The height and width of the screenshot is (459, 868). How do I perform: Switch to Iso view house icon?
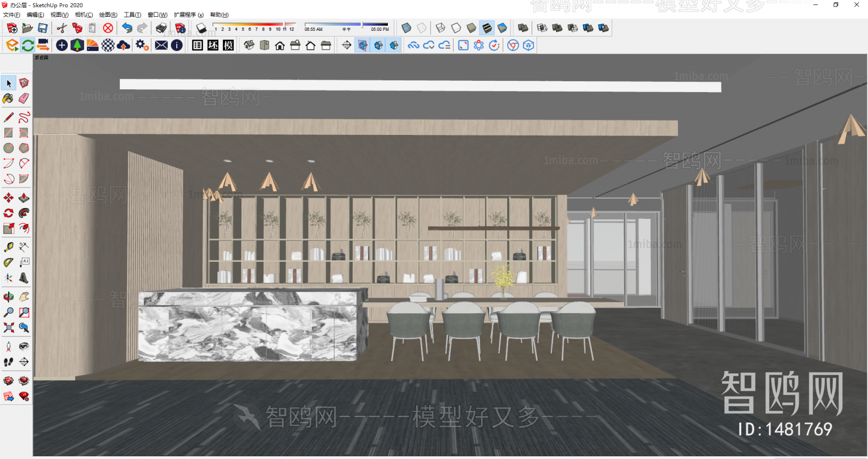pos(249,46)
